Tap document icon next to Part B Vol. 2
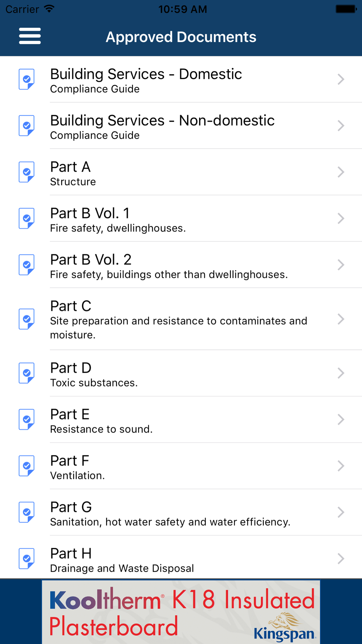Image resolution: width=362 pixels, height=644 pixels. (27, 265)
